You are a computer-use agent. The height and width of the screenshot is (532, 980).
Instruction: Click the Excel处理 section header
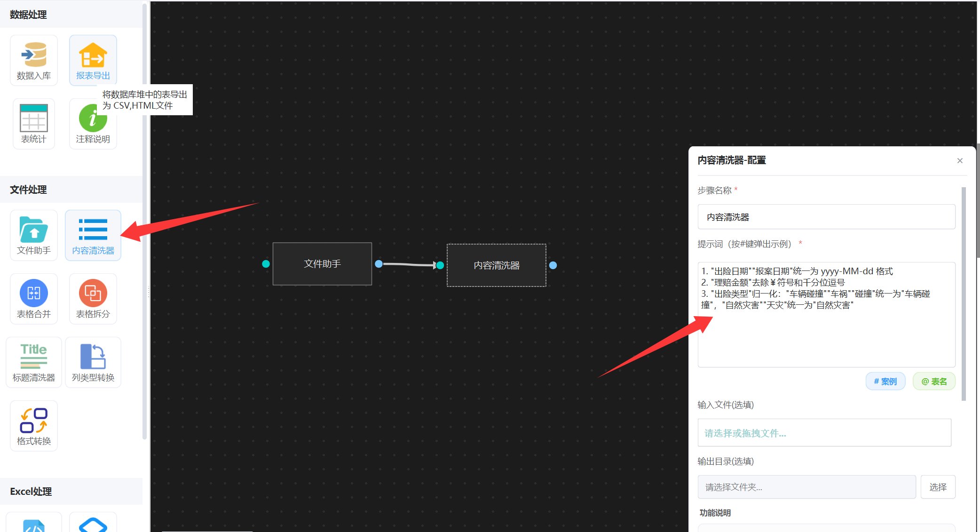(x=71, y=492)
